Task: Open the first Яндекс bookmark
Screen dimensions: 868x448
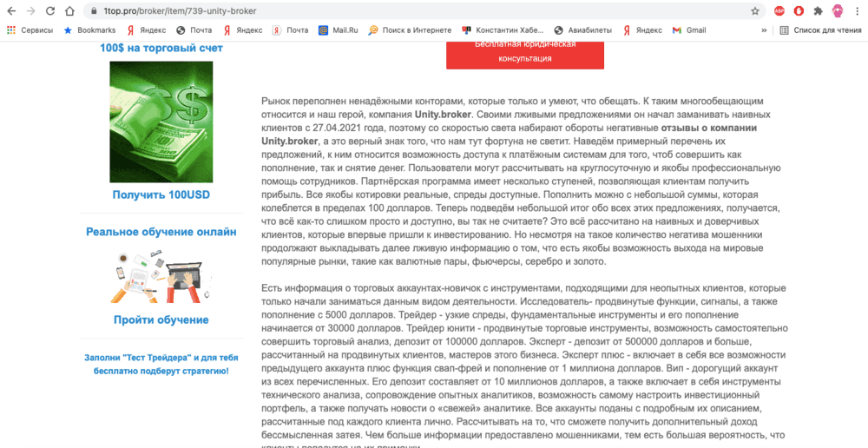Action: 146,30
